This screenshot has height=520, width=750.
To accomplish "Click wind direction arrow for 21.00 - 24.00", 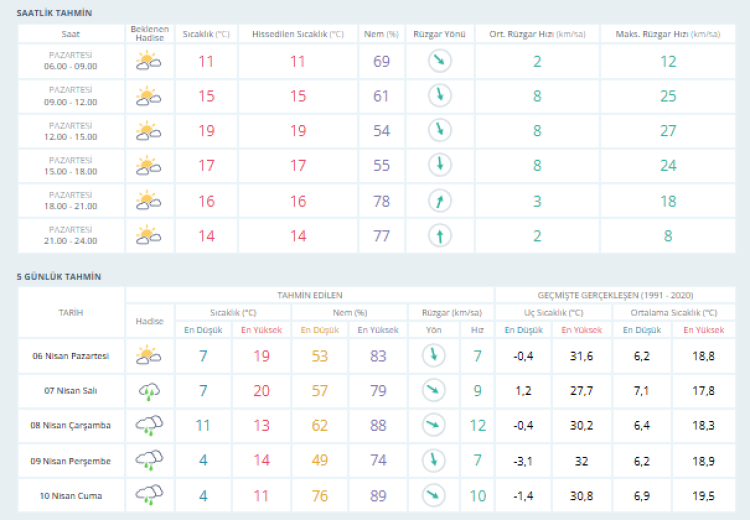I will pyautogui.click(x=438, y=236).
